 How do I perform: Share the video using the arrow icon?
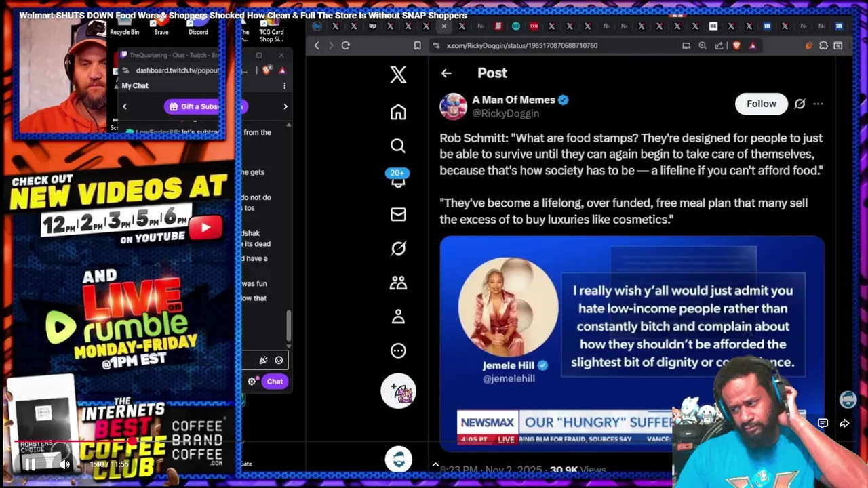click(844, 424)
